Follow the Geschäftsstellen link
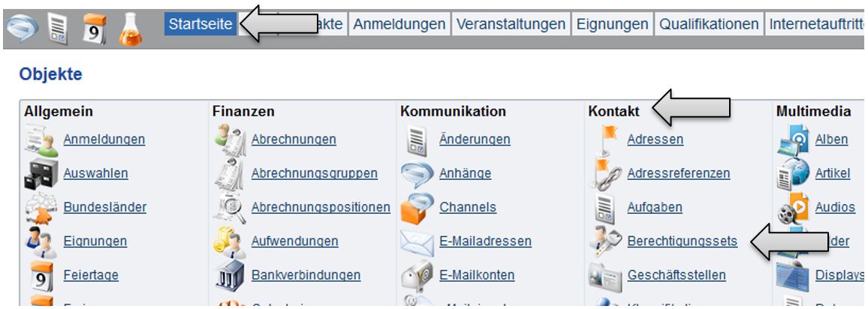Image resolution: width=868 pixels, height=309 pixels. (676, 275)
